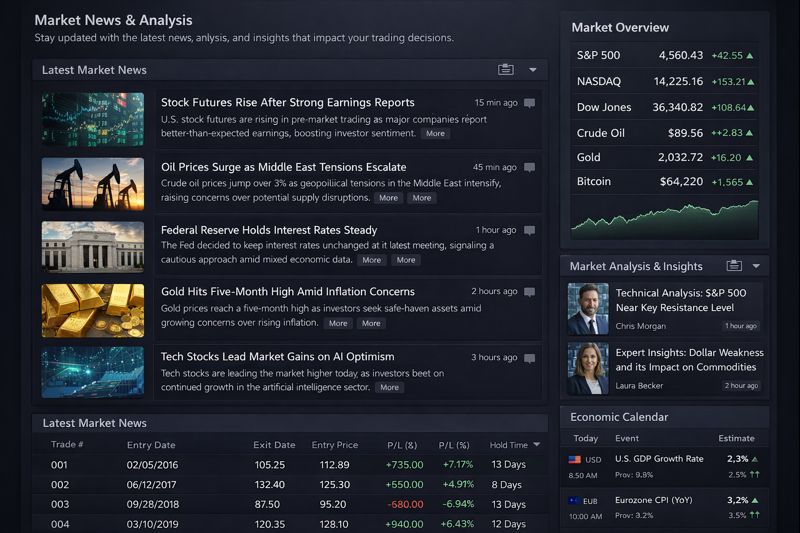Click the Chris Morgan author name
This screenshot has height=533, width=800.
(x=640, y=326)
